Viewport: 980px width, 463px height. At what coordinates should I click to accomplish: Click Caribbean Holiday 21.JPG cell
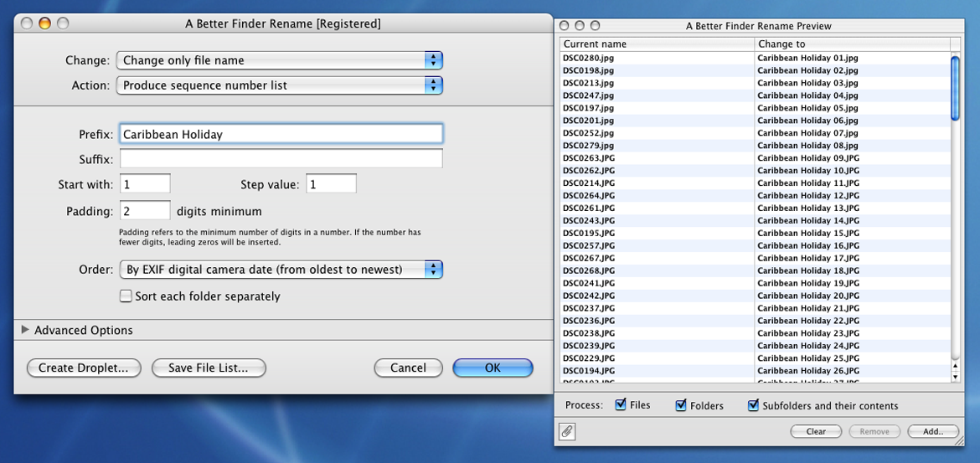click(853, 308)
